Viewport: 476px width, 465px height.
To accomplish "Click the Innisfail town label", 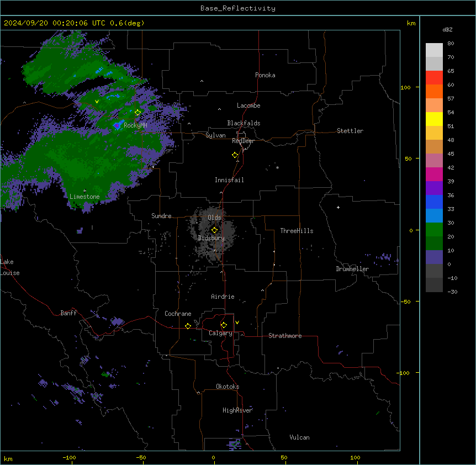I will (x=229, y=180).
